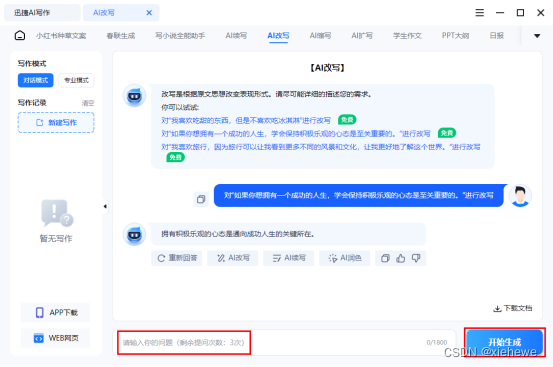This screenshot has height=367, width=553.
Task: Copy the AI reply text icon
Action: coord(385,258)
